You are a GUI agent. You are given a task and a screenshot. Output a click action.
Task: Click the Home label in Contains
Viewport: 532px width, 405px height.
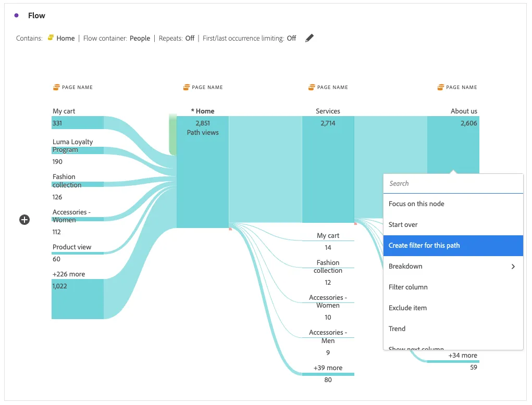click(x=66, y=39)
